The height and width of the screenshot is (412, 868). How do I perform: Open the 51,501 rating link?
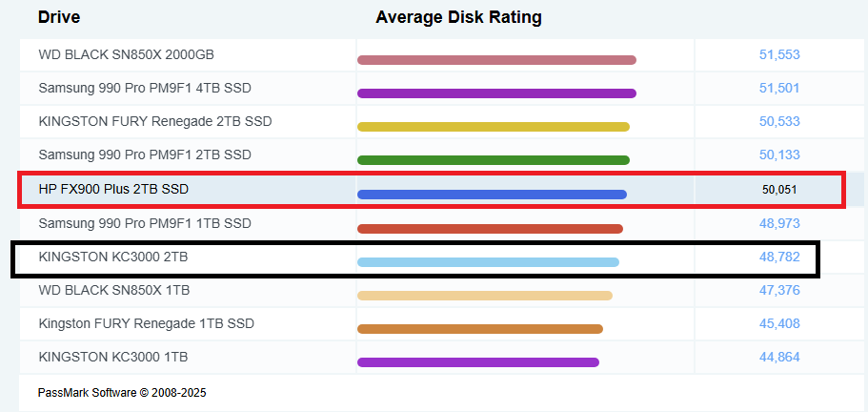click(x=779, y=88)
